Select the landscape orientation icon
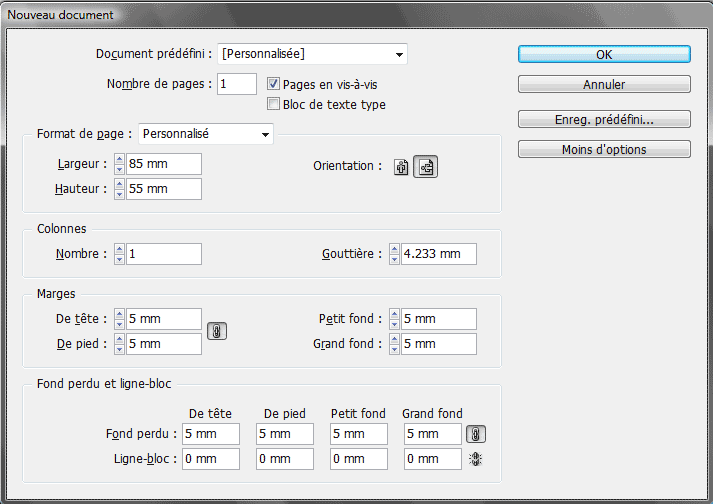The image size is (713, 504). coord(426,168)
